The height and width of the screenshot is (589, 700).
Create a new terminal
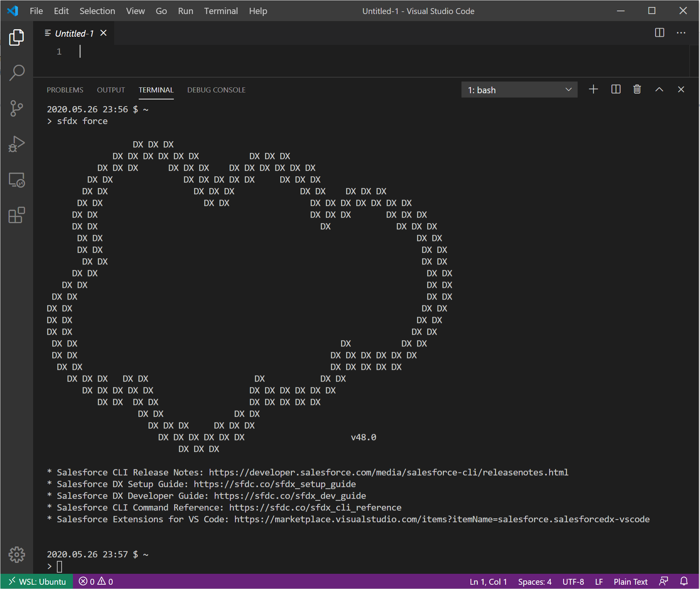point(593,89)
